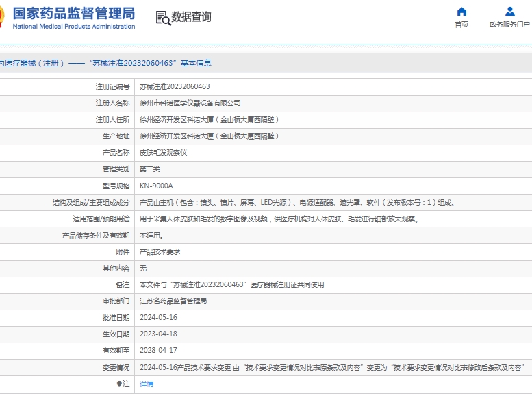Select model value KN-9000A
The image size is (532, 398).
[x=156, y=186]
